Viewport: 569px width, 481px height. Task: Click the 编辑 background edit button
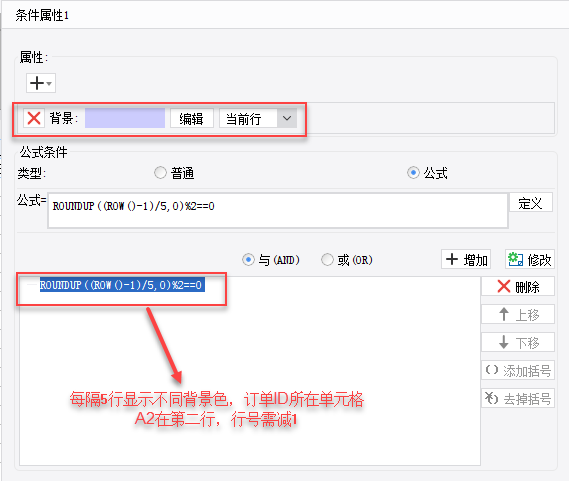click(x=192, y=118)
